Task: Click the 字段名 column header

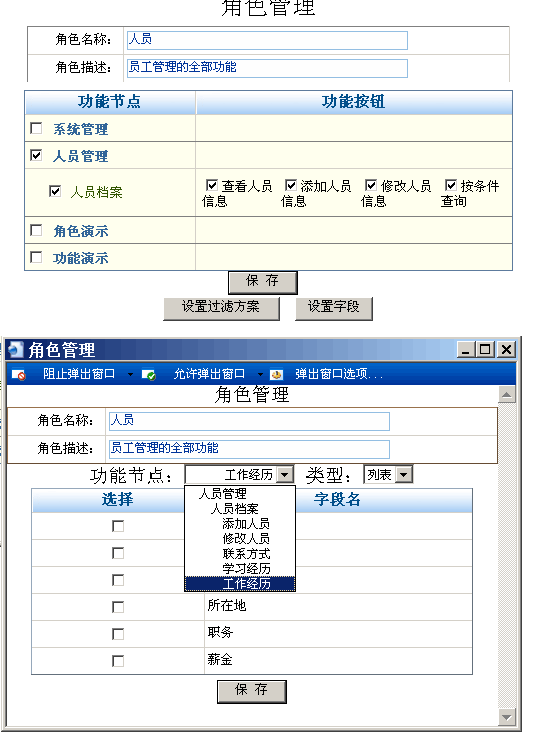Action: click(x=337, y=500)
